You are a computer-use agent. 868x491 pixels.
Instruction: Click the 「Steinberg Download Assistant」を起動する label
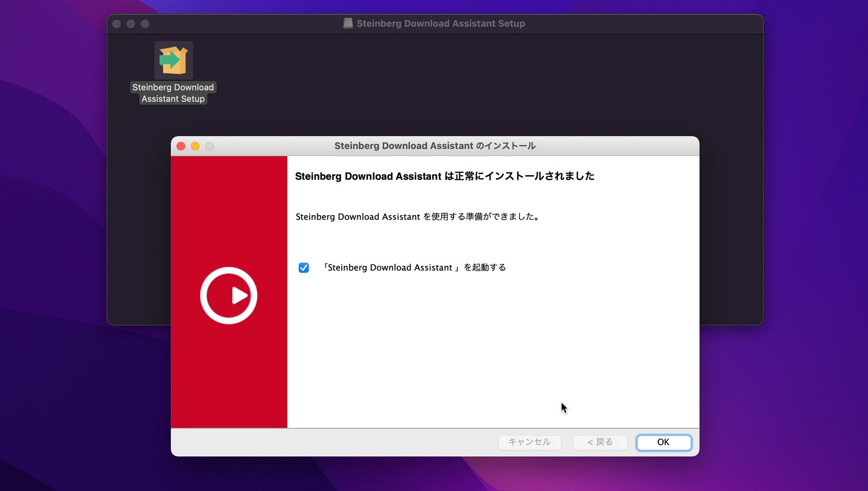[414, 268]
